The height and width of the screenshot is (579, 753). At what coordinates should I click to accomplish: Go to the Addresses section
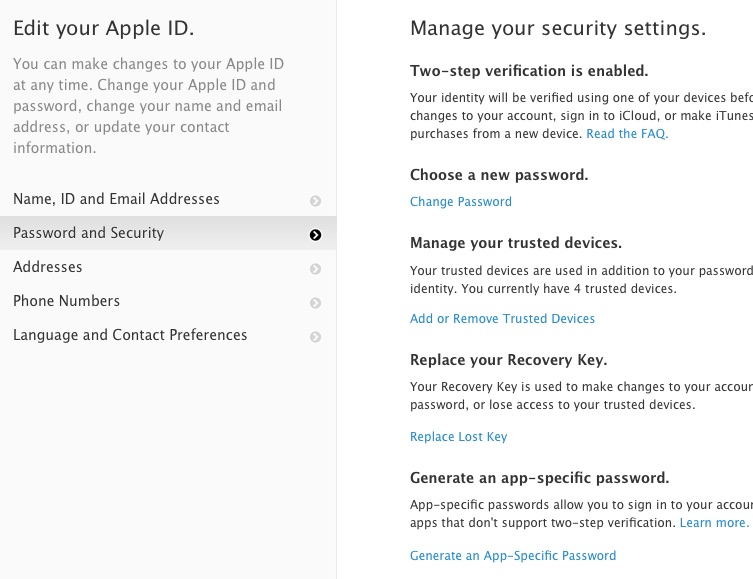[47, 267]
